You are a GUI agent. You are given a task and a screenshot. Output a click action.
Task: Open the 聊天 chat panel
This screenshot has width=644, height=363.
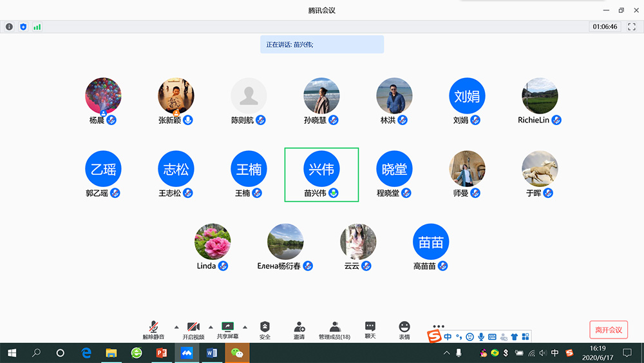pos(370,330)
